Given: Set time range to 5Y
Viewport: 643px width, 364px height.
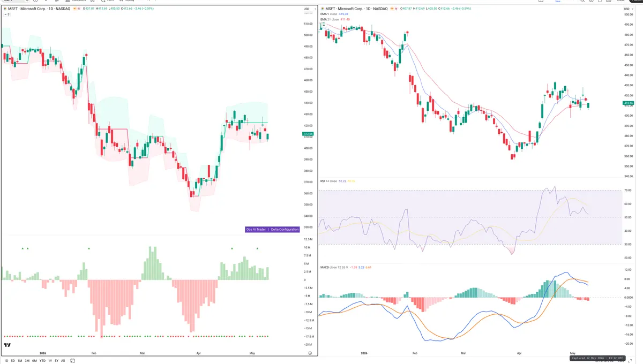Looking at the screenshot, I should coord(56,361).
